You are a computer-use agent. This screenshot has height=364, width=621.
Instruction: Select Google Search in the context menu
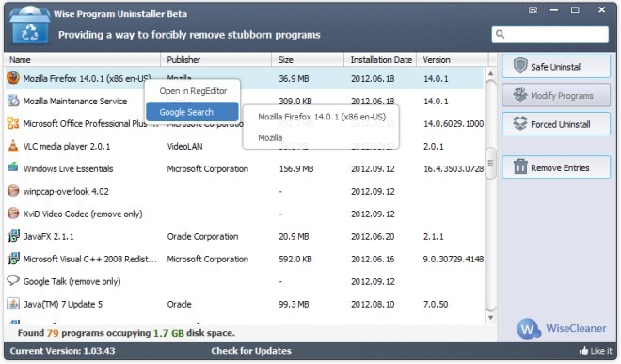pos(192,112)
